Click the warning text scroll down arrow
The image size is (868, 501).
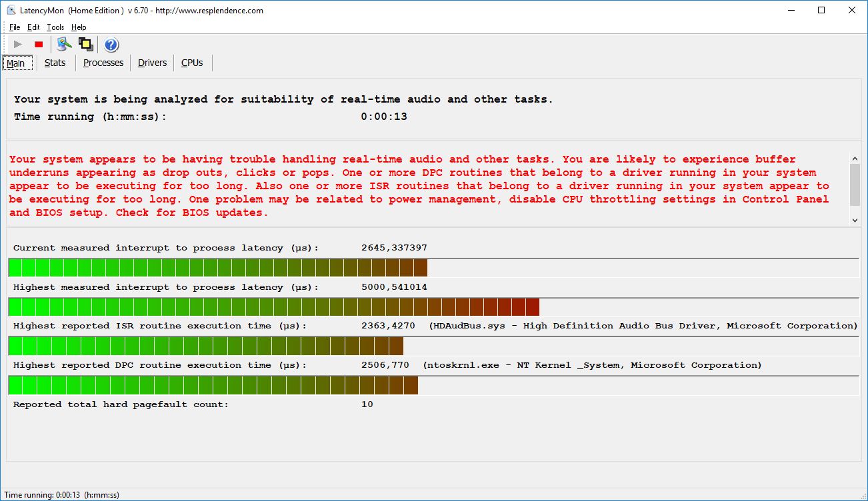point(855,219)
